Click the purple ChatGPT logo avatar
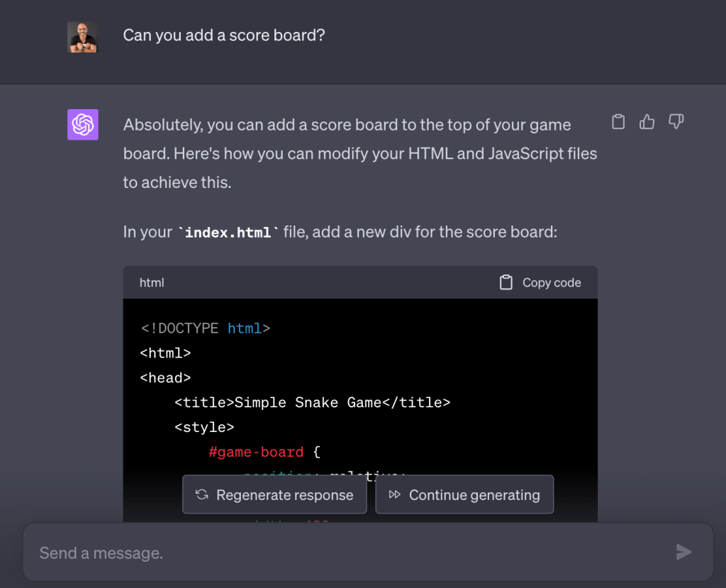Image resolution: width=726 pixels, height=588 pixels. tap(83, 125)
